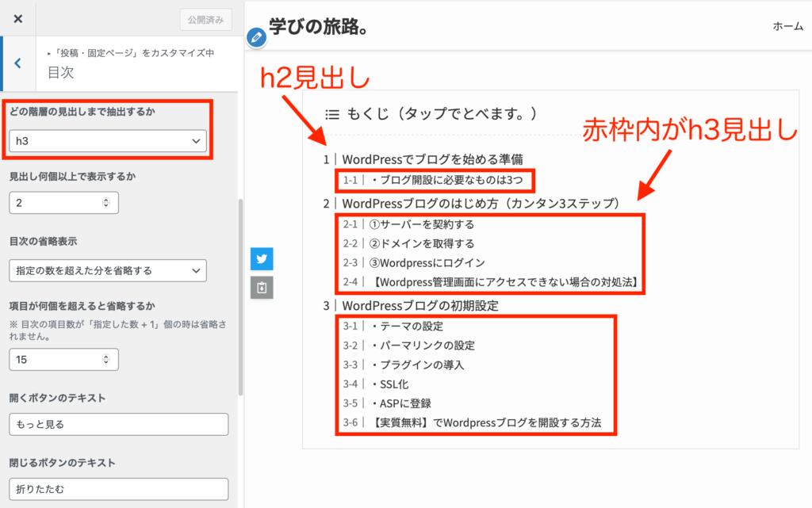812x508 pixels.
Task: Click the open button text field もっと見る
Action: (x=119, y=424)
